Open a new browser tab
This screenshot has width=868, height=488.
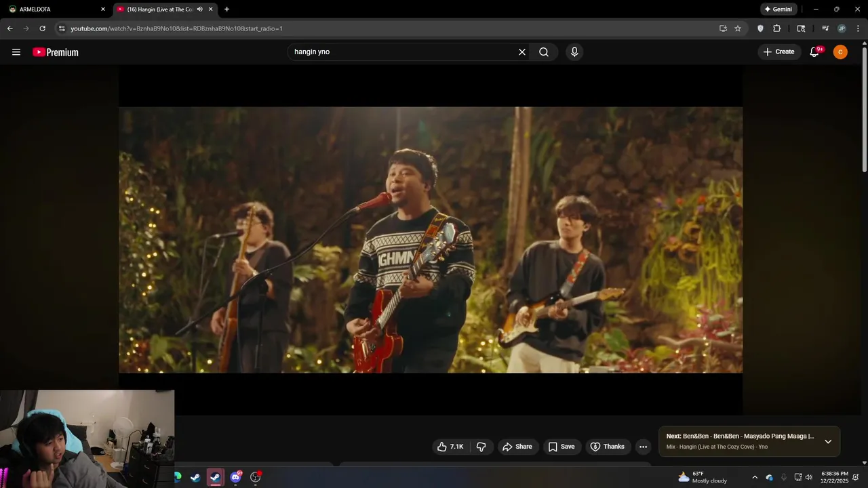(x=226, y=9)
